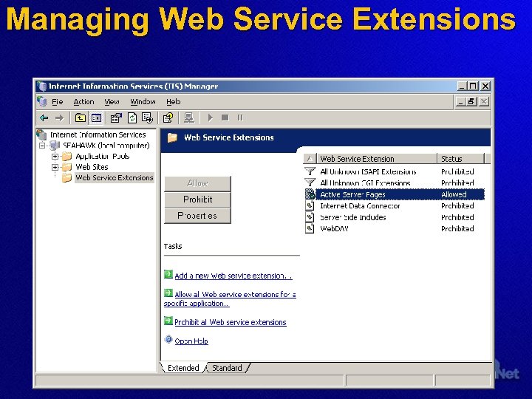Open the Window menu

click(x=143, y=101)
